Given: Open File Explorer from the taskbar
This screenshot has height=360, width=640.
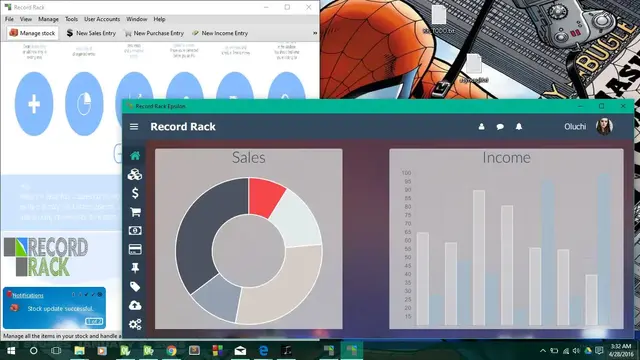Looking at the screenshot, I should (x=79, y=351).
